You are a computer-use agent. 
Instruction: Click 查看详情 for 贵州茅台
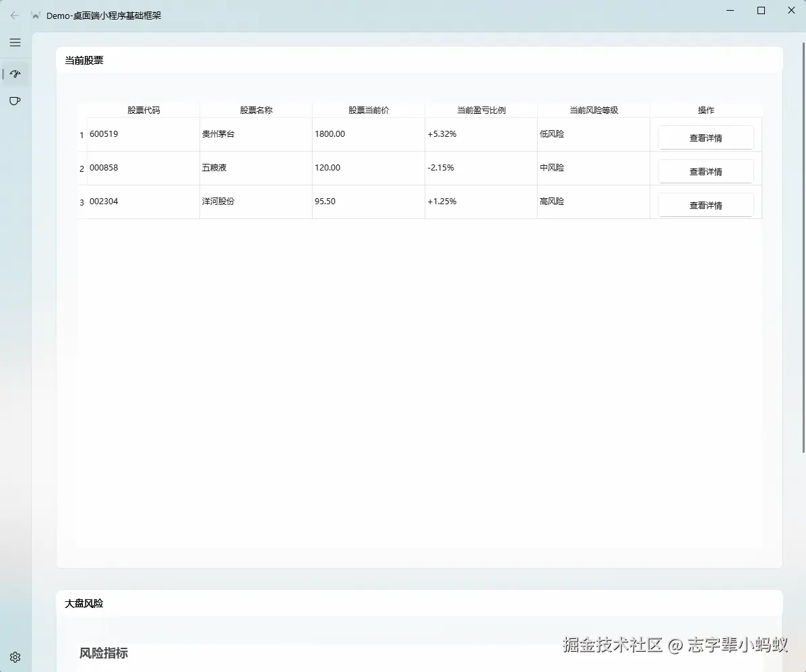tap(705, 137)
